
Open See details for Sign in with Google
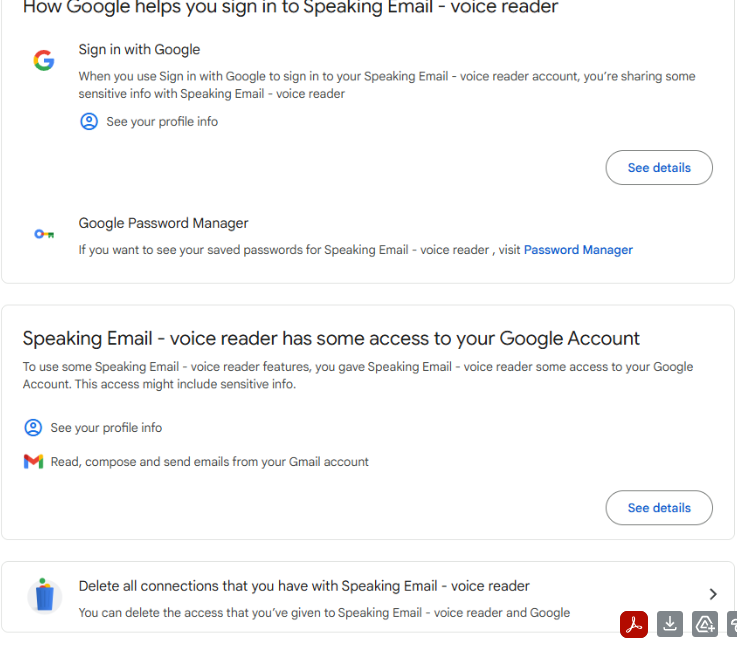point(659,168)
